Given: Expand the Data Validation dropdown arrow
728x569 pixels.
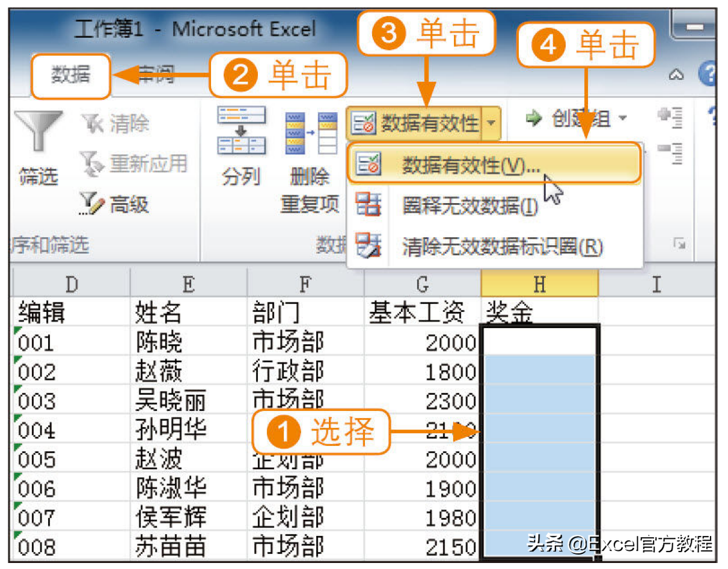Looking at the screenshot, I should click(x=492, y=124).
